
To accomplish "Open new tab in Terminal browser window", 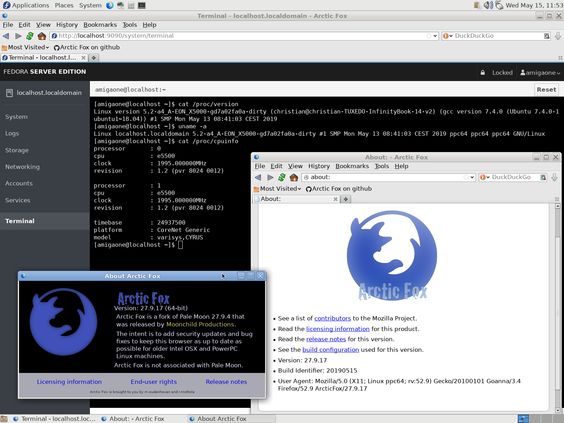I will tap(94, 58).
